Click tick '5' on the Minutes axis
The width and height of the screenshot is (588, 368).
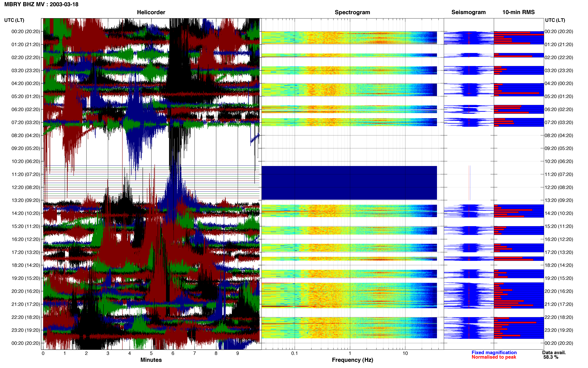click(151, 353)
